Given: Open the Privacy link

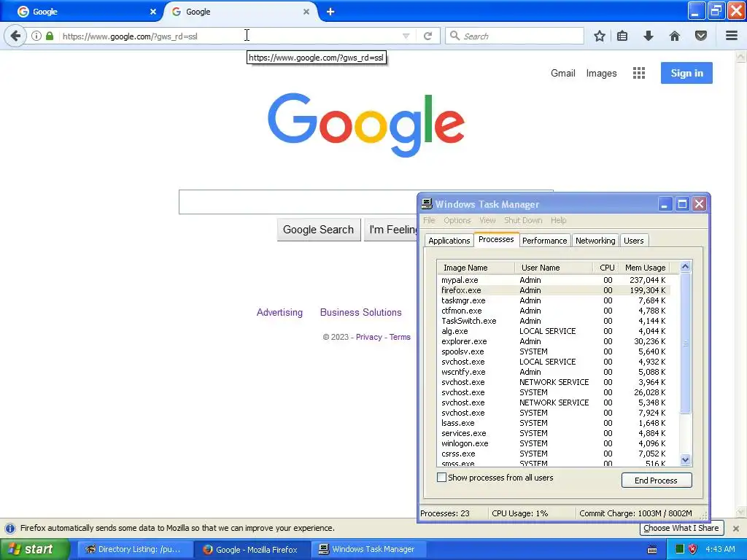Looking at the screenshot, I should (368, 337).
